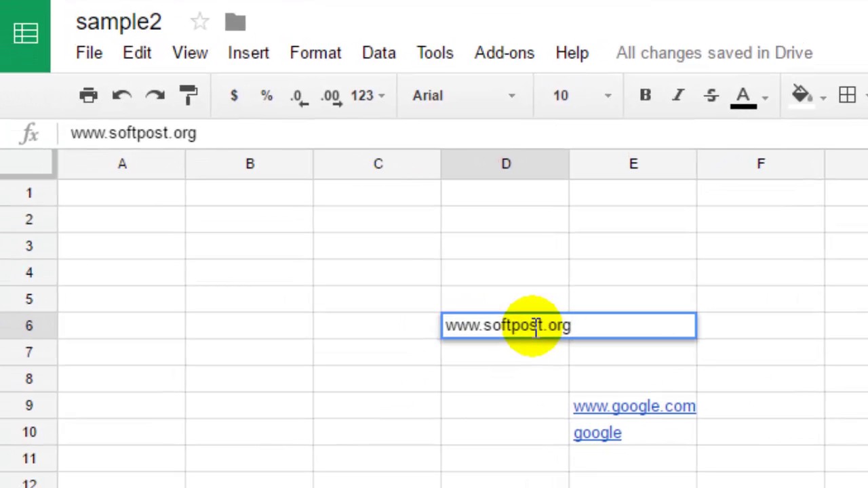Increase decimal places
Screen dimensions: 868x488
pyautogui.click(x=331, y=96)
